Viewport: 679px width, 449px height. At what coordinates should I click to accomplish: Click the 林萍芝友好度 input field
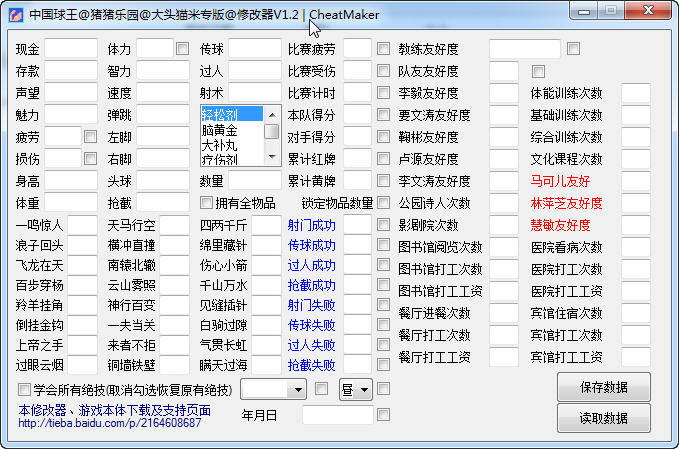pos(636,203)
